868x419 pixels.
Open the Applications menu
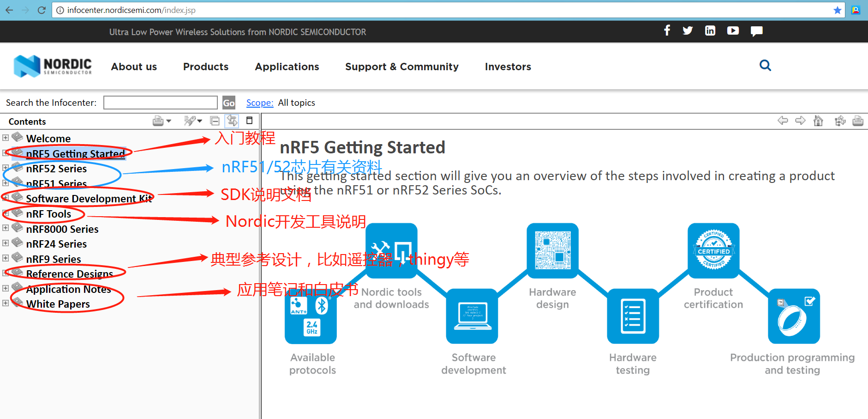point(287,67)
